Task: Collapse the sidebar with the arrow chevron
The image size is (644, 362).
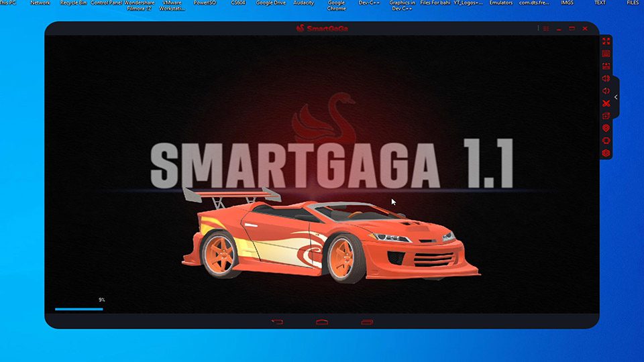Action: (616, 97)
